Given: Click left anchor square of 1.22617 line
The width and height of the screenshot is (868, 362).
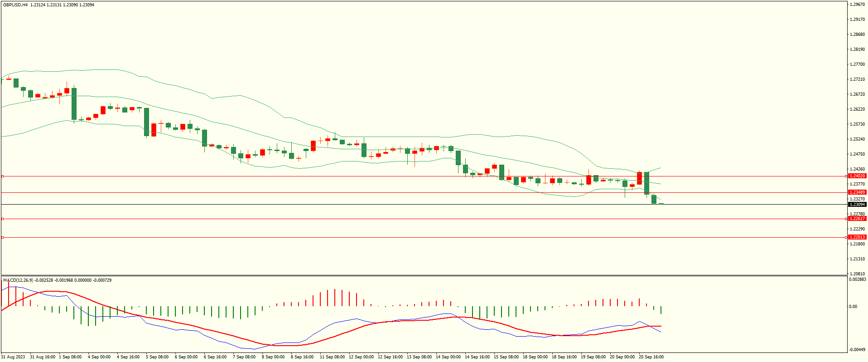Looking at the screenshot, I should [x=2, y=219].
